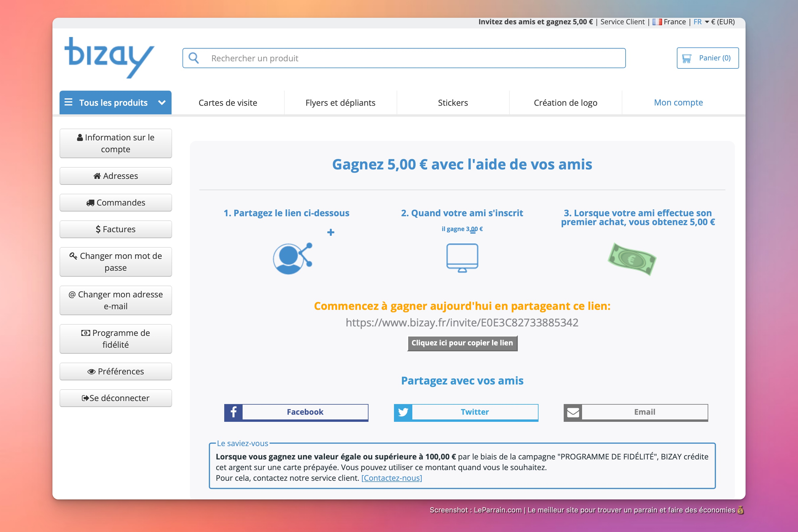Share the referral link on Facebook
798x532 pixels.
pos(296,412)
